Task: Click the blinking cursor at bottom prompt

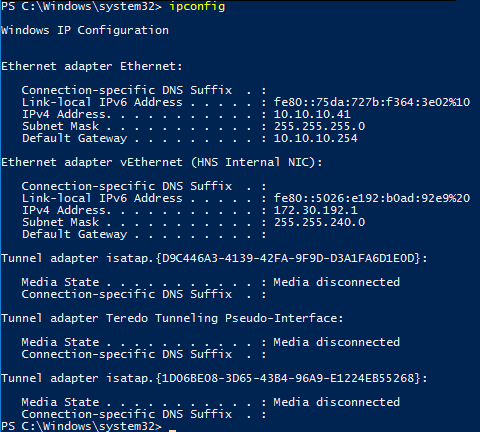Action: pos(172,430)
